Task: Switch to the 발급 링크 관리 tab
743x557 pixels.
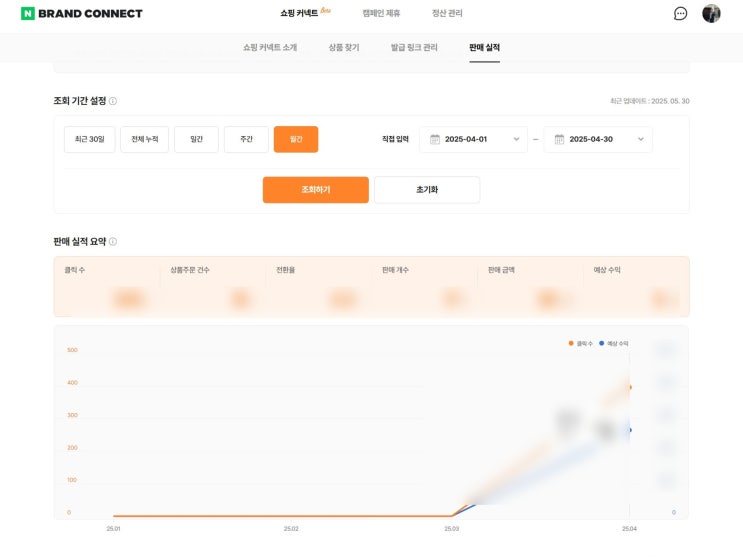Action: [414, 47]
